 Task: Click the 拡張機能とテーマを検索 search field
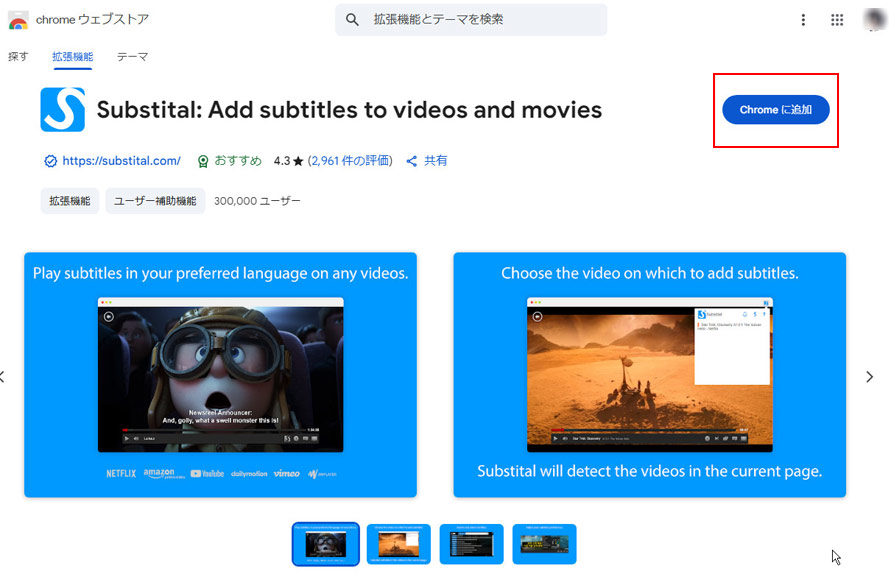tap(480, 20)
